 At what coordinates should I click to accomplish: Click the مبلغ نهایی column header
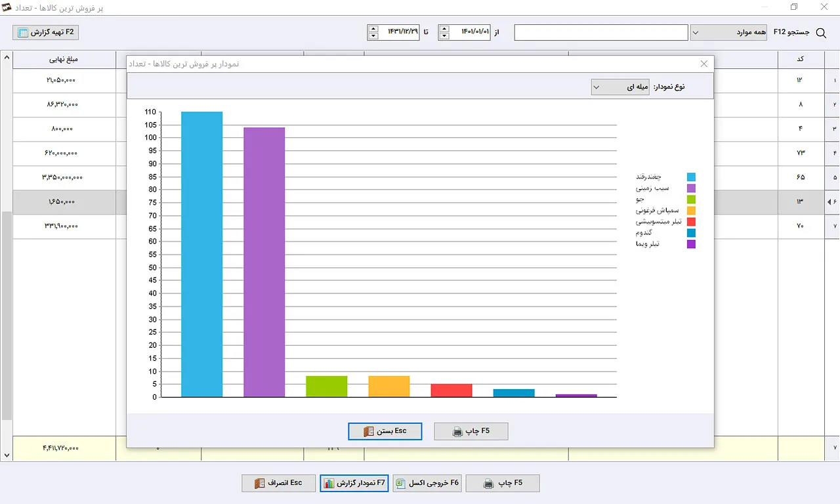tap(64, 60)
